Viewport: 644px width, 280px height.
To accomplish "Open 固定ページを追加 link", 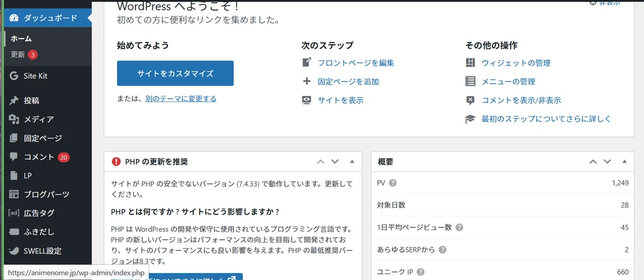I will pos(348,82).
